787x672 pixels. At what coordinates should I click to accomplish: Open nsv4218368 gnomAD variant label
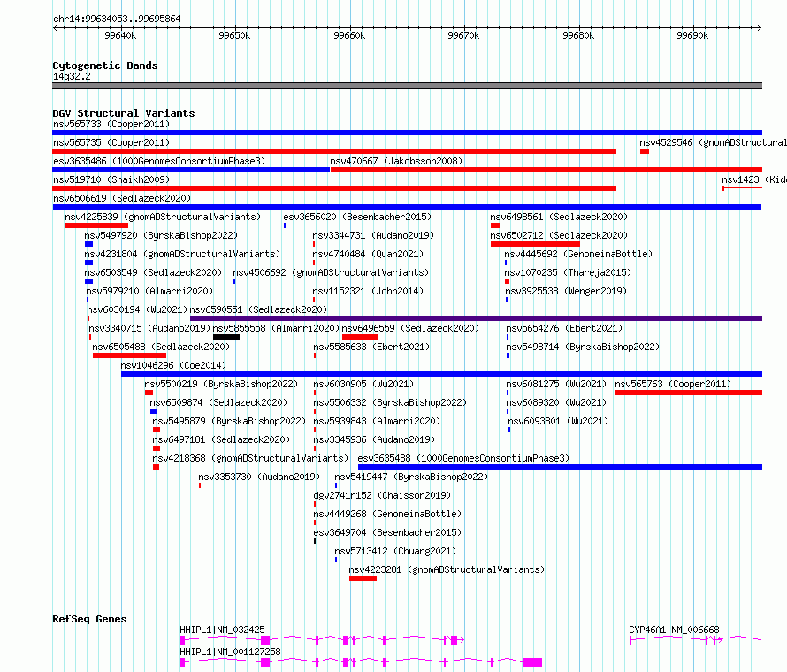250,458
